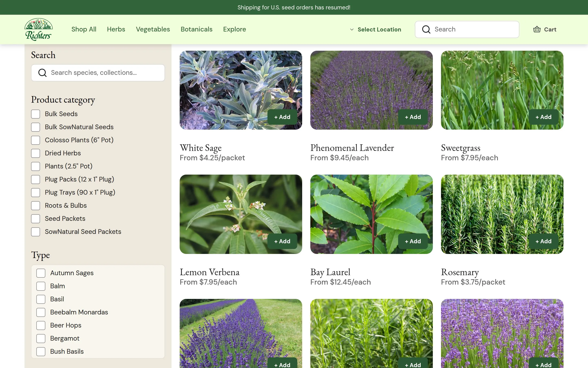Click the sidebar search magnifier icon

[42, 73]
